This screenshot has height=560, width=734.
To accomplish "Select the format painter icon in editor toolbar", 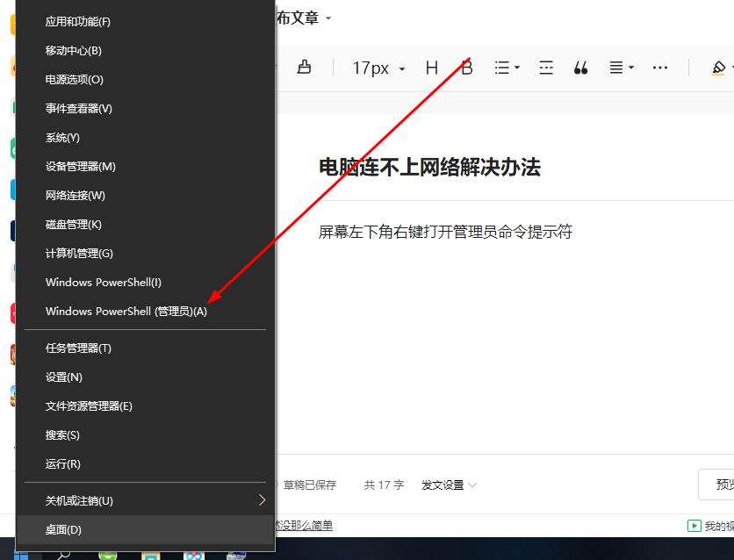I will pos(302,68).
